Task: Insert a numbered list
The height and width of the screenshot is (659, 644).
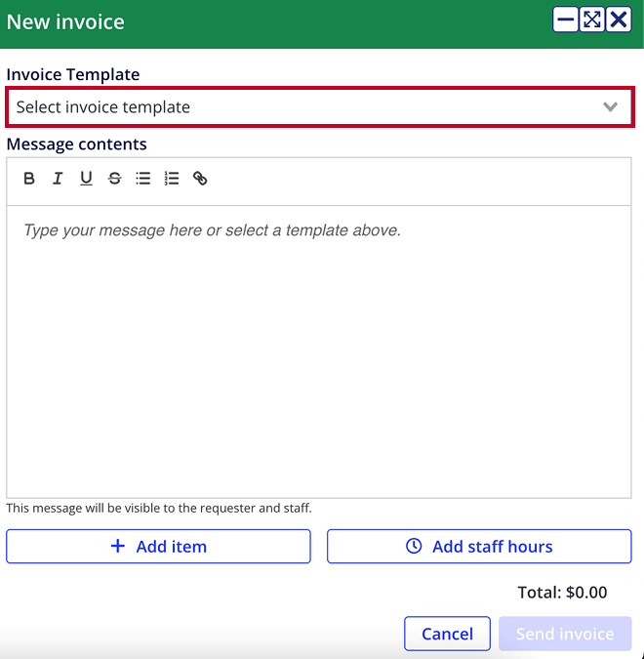Action: pyautogui.click(x=172, y=179)
